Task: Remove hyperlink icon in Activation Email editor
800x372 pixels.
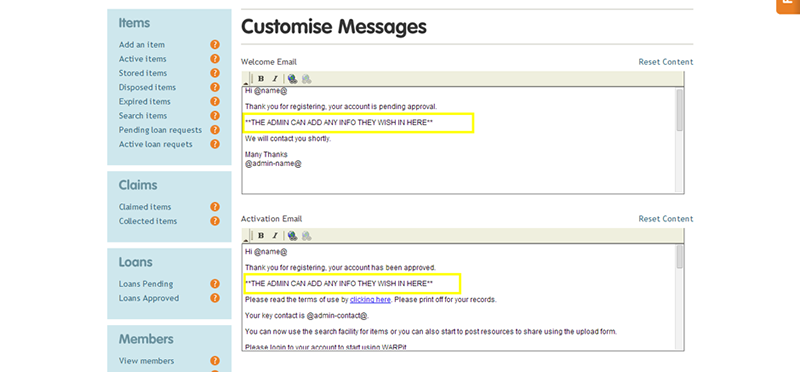Action: coord(306,236)
